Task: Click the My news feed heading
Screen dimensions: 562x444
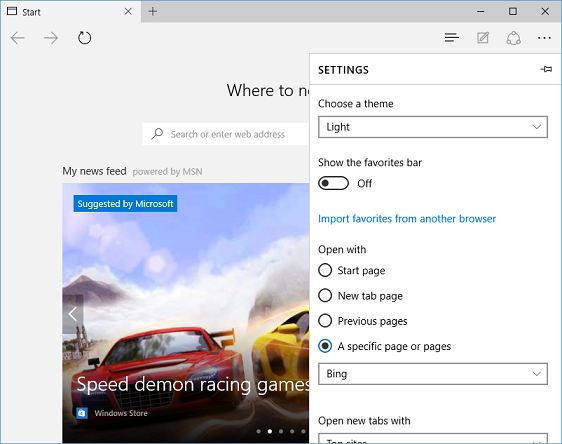Action: coord(94,171)
